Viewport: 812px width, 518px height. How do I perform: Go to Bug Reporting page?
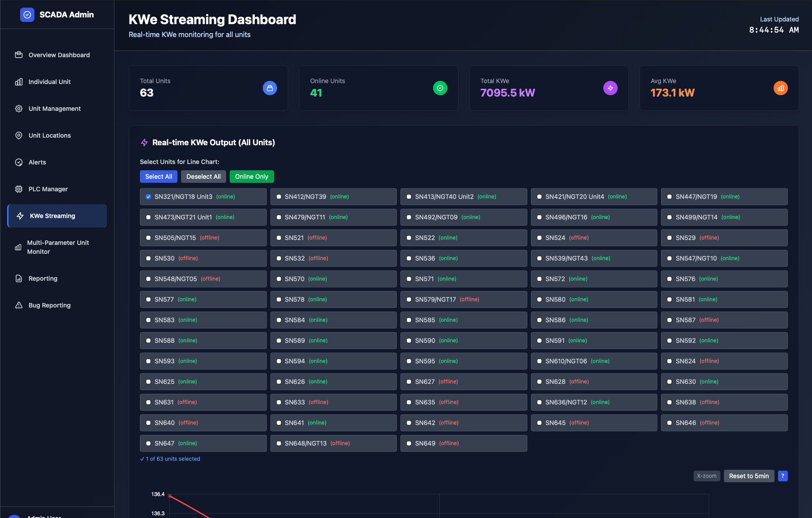(57, 305)
